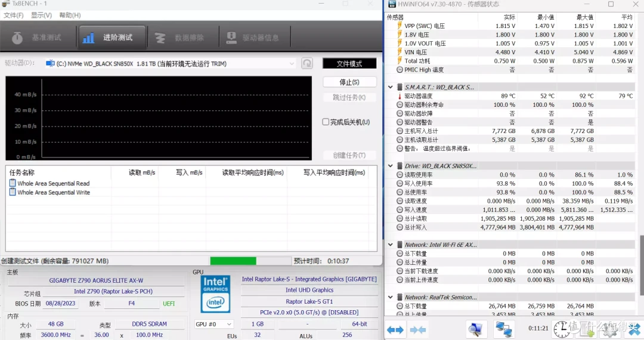Click the drive group icon beside S.M.A.R.T.: WD_BLACK
The width and height of the screenshot is (644, 340).
click(x=400, y=87)
